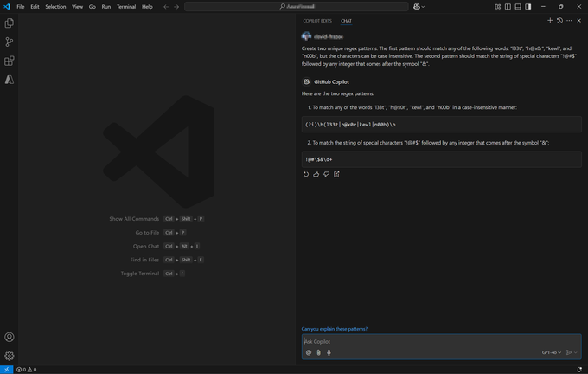Click the Show All Commands shortcut hint
Image resolution: width=588 pixels, height=374 pixels.
click(157, 219)
